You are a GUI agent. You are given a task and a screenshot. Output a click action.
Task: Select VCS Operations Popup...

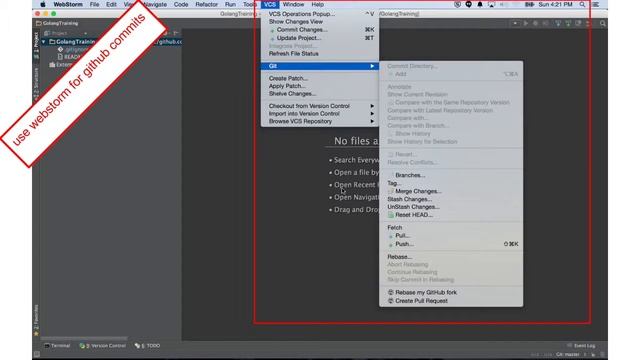pyautogui.click(x=320, y=14)
